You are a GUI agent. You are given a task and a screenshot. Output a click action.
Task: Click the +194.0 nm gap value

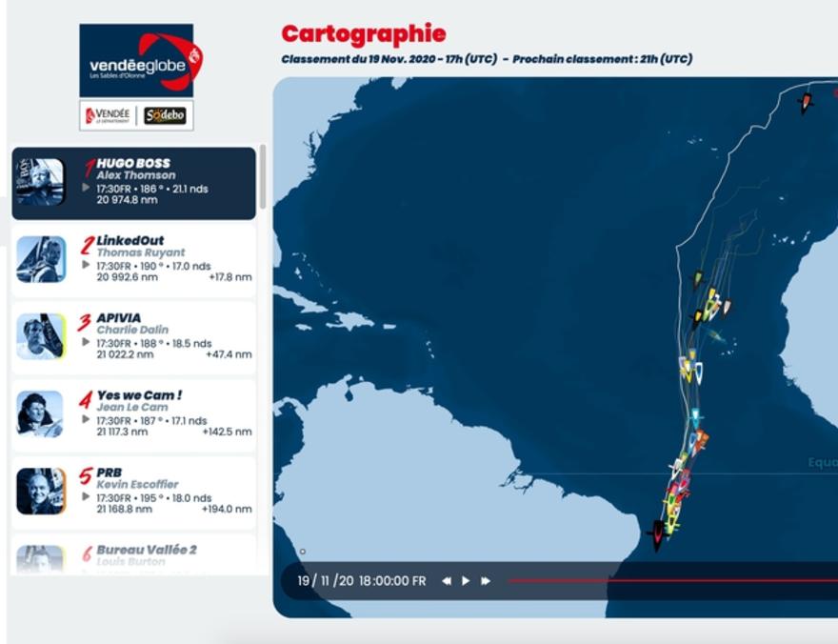click(227, 510)
